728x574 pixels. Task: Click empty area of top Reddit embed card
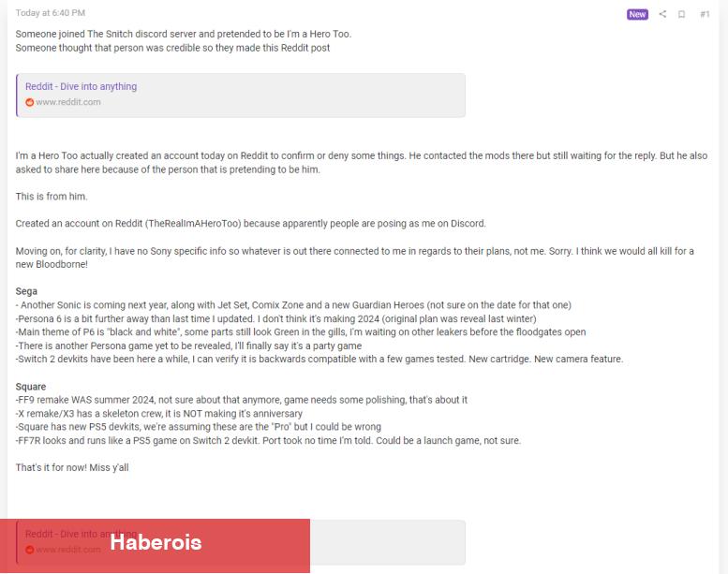pyautogui.click(x=302, y=96)
